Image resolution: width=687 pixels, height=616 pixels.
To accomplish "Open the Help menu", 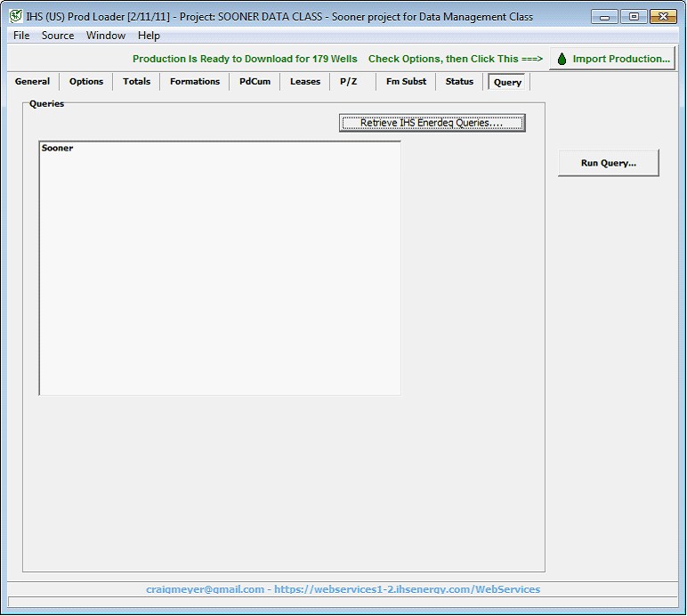I will click(149, 36).
